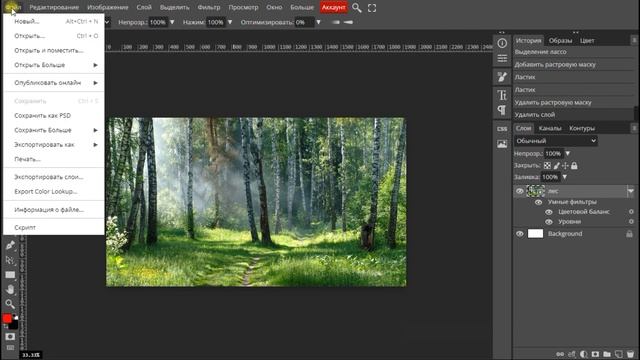Open layer effects icon at panel bottom

(572, 354)
